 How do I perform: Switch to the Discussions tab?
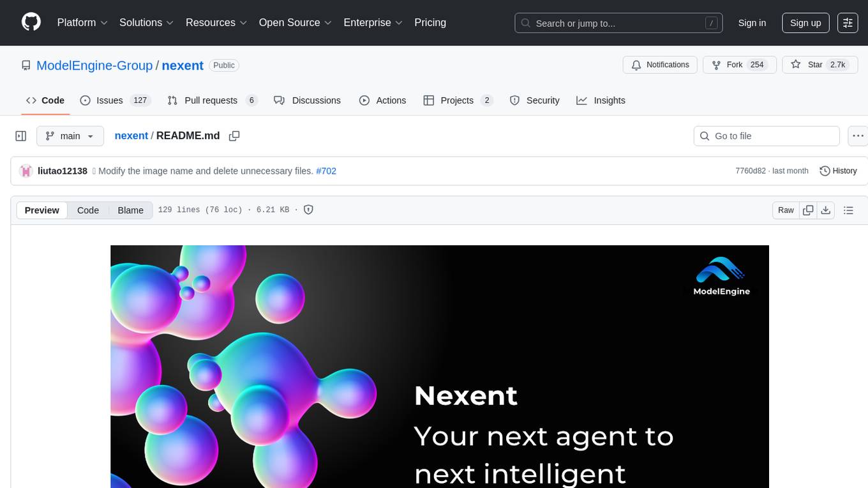307,100
